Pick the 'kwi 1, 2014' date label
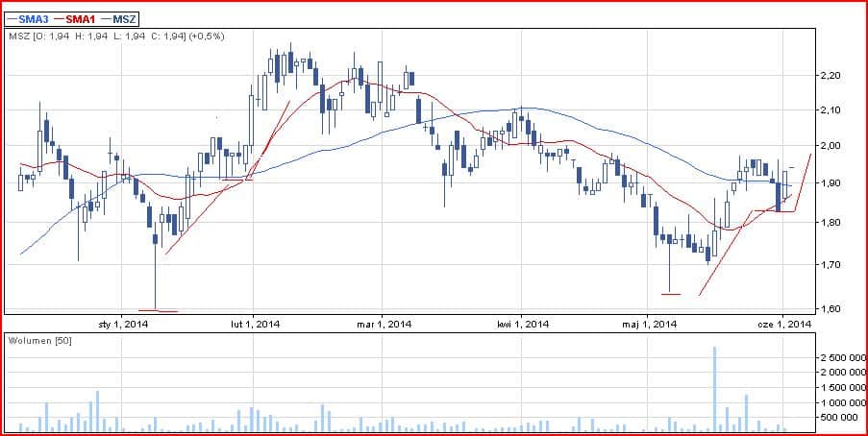Image resolution: width=868 pixels, height=436 pixels. click(x=522, y=325)
